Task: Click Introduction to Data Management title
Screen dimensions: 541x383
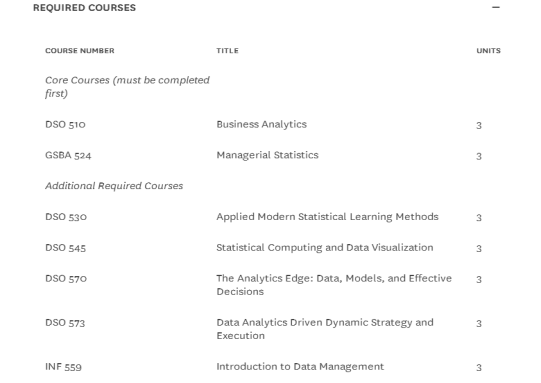Action: pyautogui.click(x=300, y=366)
